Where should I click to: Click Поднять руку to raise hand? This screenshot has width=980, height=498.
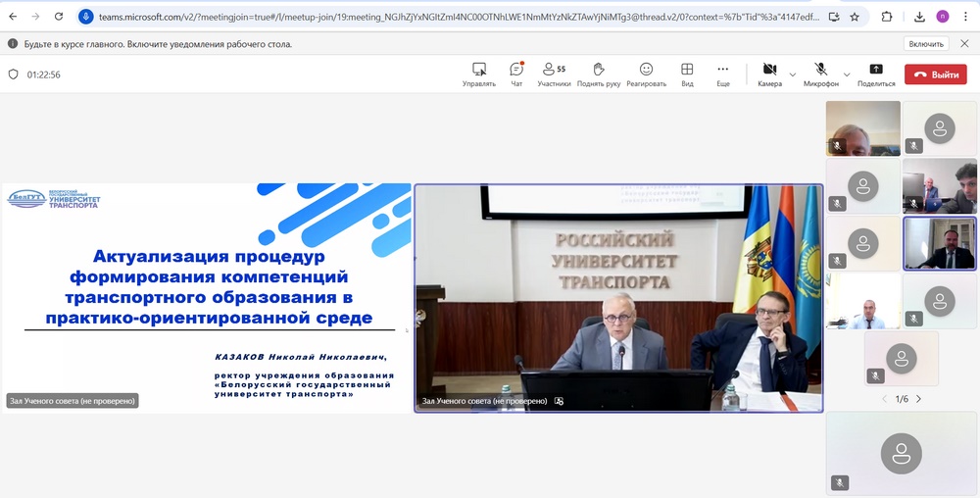(598, 75)
